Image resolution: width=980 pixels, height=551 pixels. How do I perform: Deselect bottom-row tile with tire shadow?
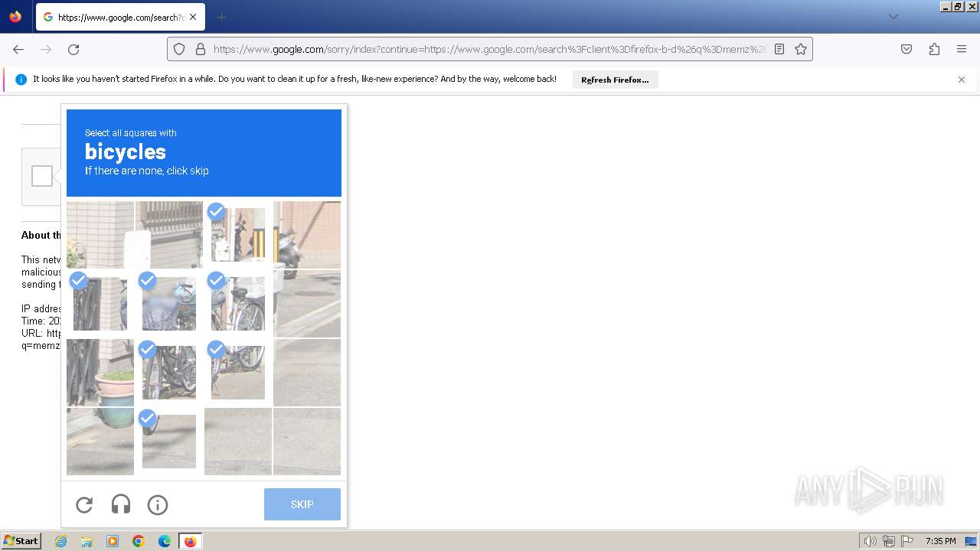click(169, 442)
